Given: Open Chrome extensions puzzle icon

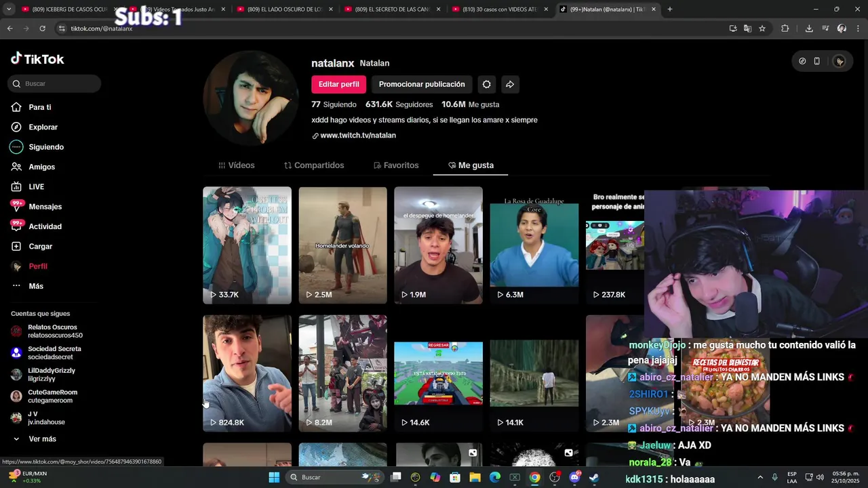Looking at the screenshot, I should tap(785, 28).
